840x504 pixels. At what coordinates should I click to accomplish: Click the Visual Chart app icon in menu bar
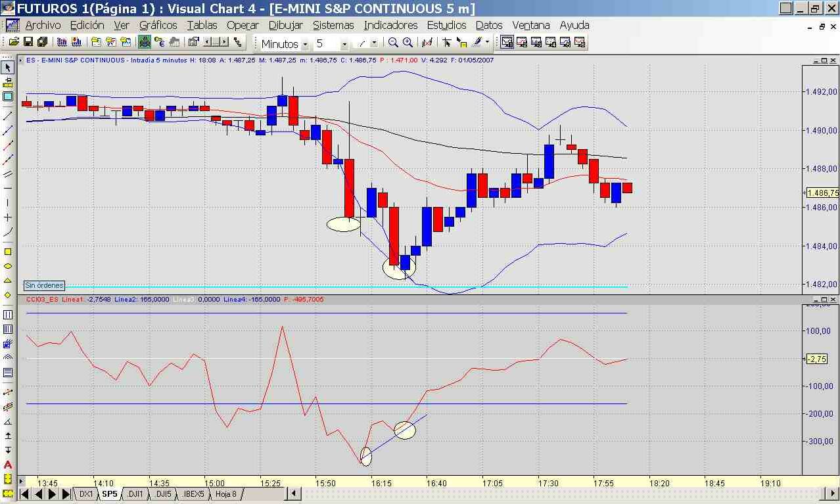tap(12, 25)
